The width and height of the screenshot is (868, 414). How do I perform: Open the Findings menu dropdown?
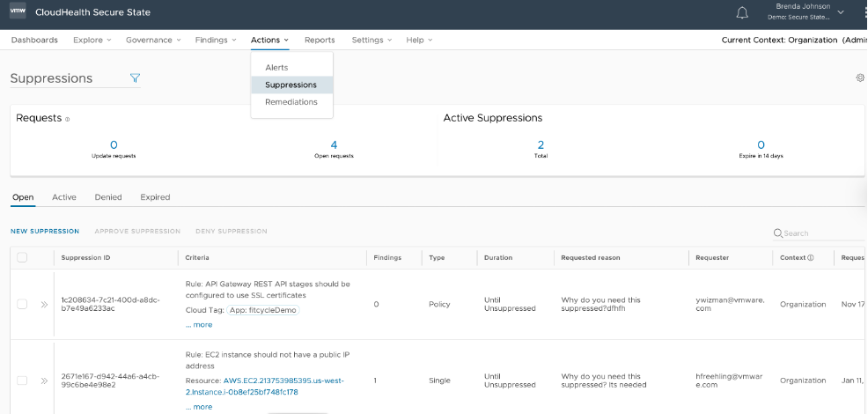216,40
